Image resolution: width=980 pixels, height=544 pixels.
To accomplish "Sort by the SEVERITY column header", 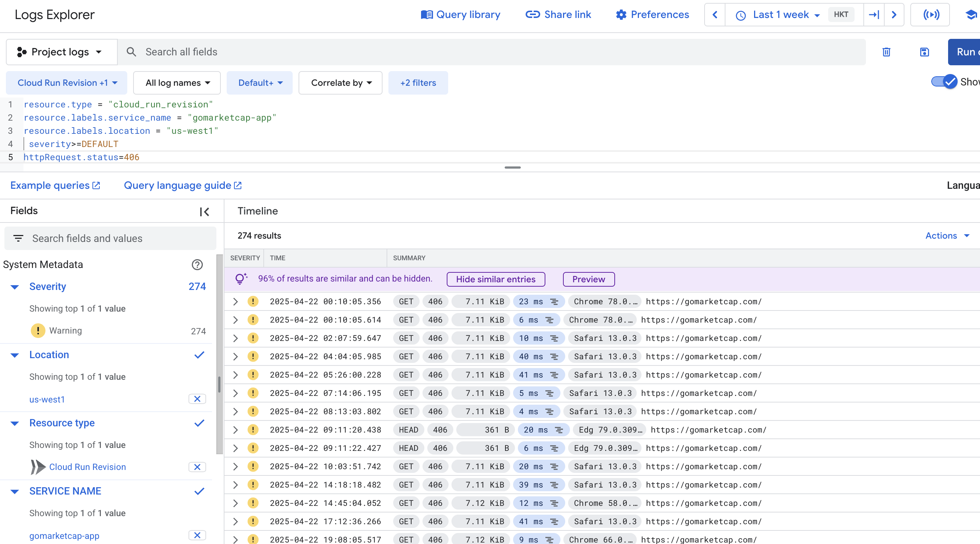I will (245, 258).
